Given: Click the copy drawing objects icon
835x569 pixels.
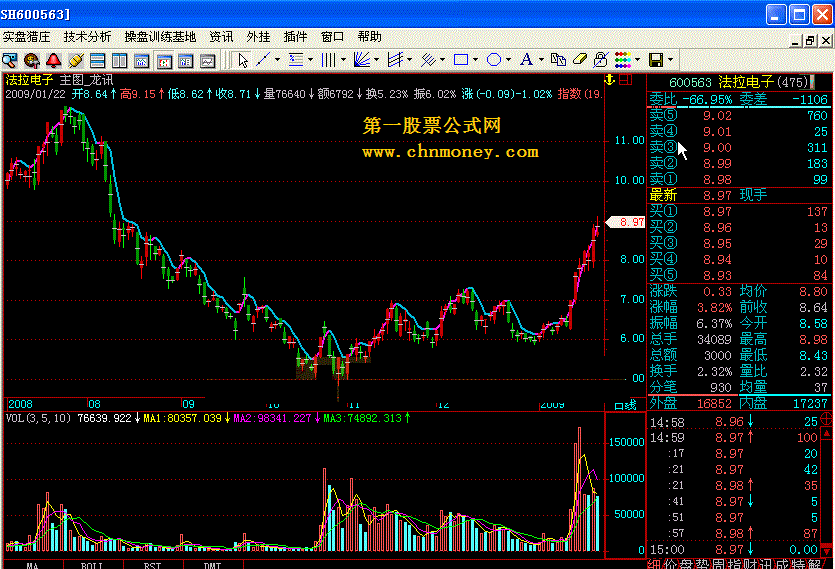Looking at the screenshot, I should 558,60.
